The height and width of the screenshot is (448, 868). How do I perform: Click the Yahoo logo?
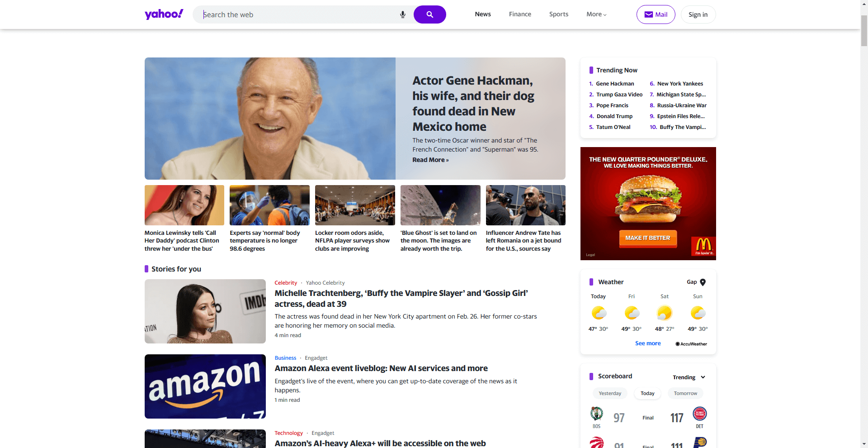pyautogui.click(x=164, y=14)
